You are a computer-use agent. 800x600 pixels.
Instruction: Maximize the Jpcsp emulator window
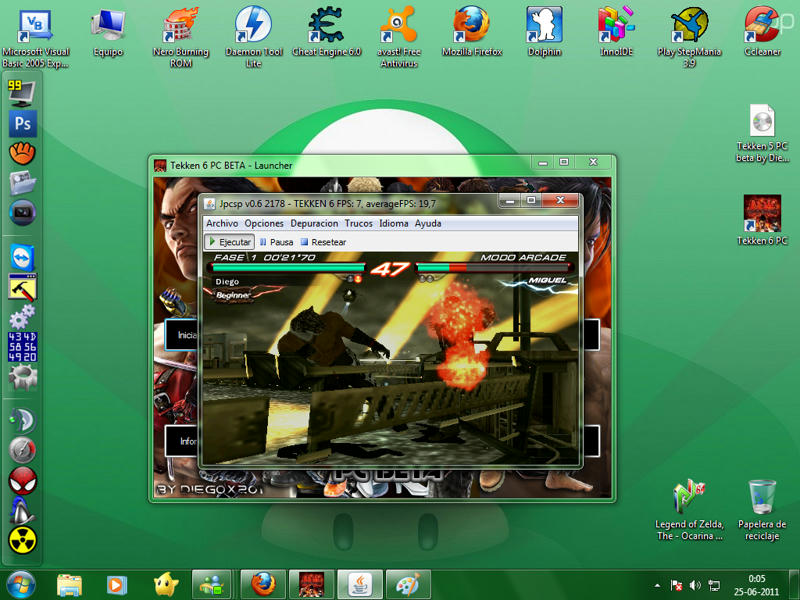531,201
